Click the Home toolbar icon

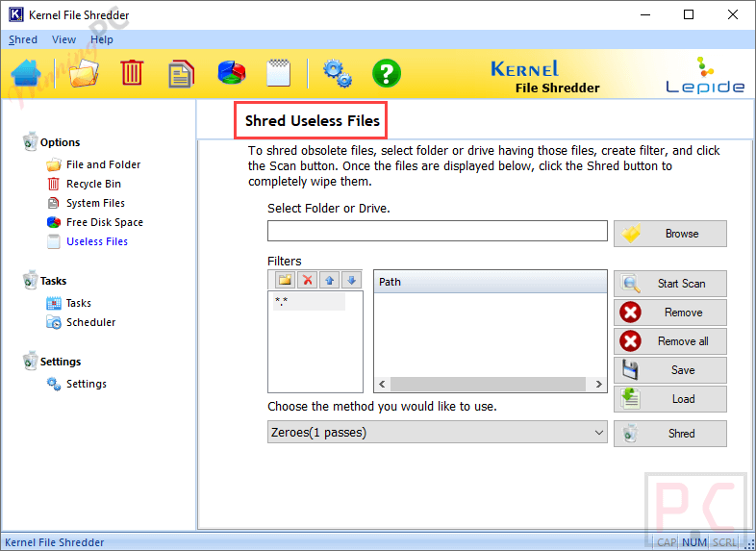[x=26, y=73]
